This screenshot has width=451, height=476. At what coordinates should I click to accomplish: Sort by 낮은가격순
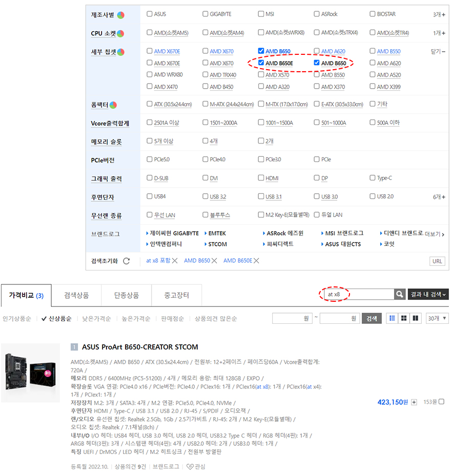[x=96, y=319]
